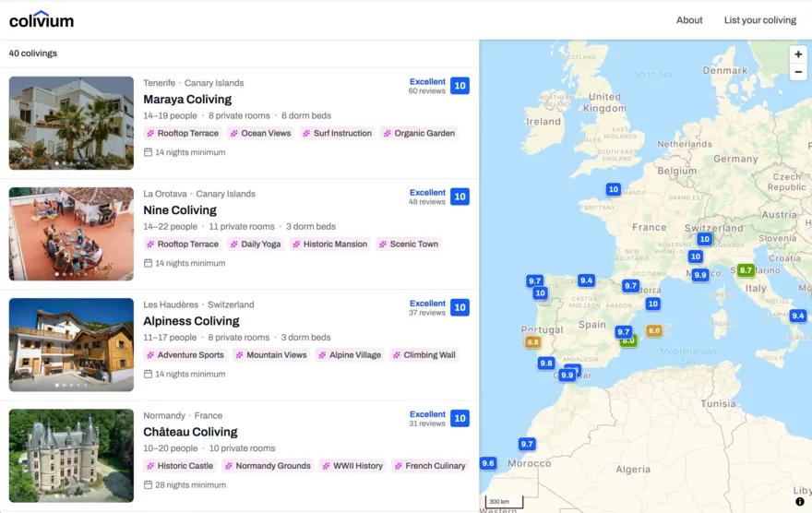Click Maraya Coliving's score badge of 10

460,86
